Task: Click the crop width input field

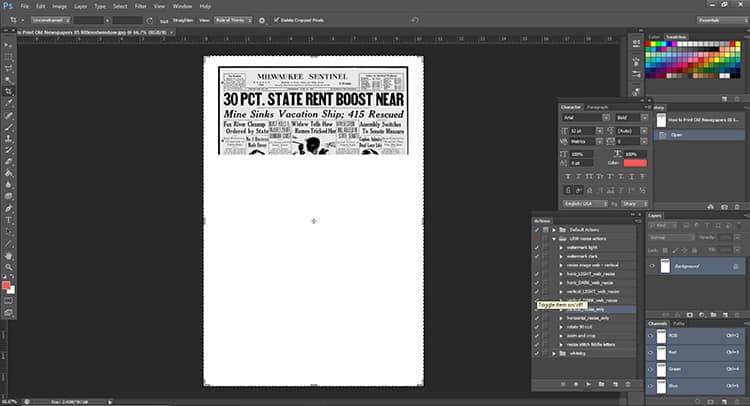Action: (x=88, y=21)
